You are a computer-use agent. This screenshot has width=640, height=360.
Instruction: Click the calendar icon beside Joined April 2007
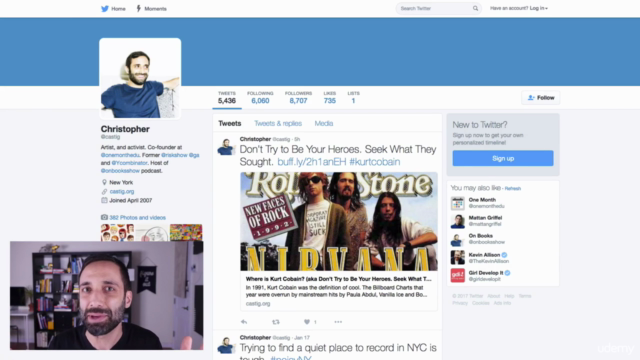(x=104, y=200)
